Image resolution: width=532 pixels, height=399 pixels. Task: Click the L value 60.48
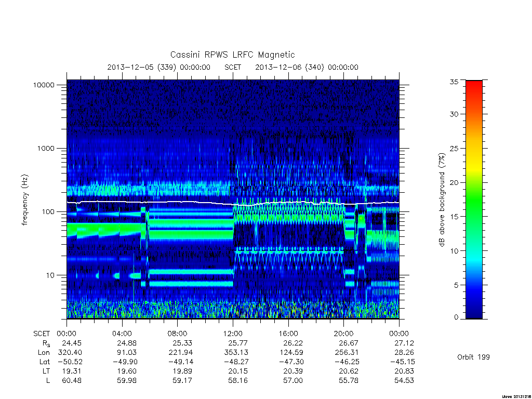click(72, 381)
